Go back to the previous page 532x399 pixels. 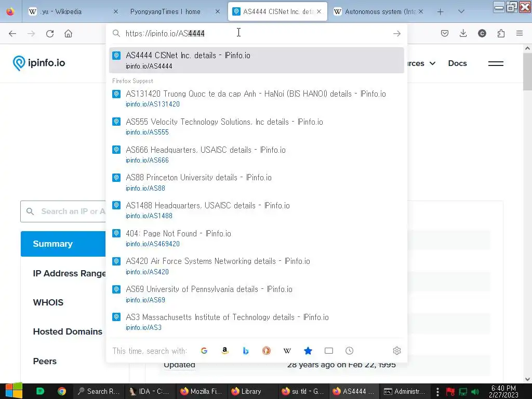point(12,34)
